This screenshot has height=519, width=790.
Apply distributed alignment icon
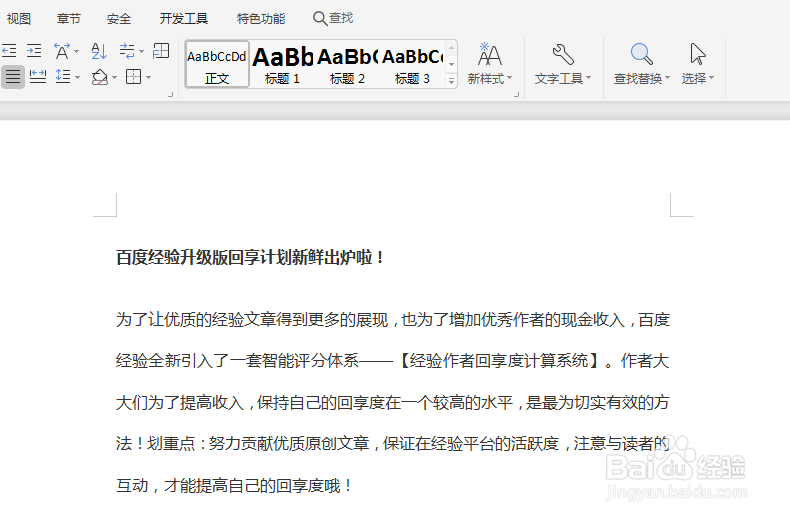click(38, 77)
